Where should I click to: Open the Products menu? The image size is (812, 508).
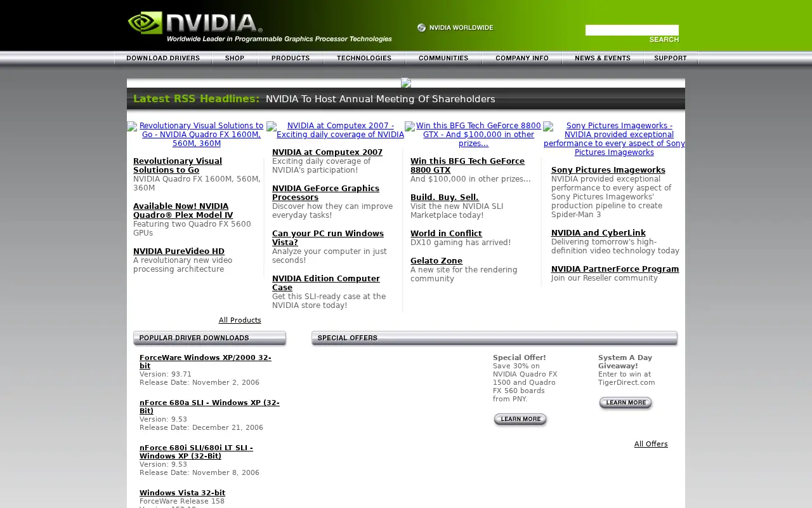click(291, 58)
